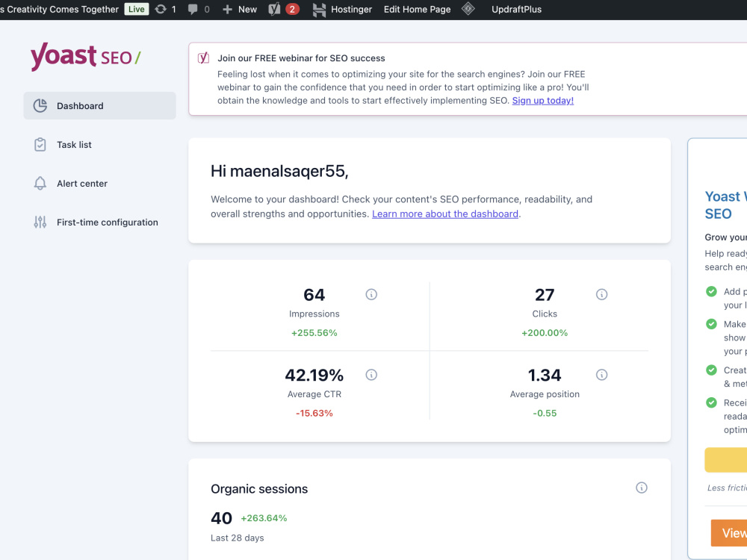
Task: Click the 1.34 Average position value
Action: point(545,376)
